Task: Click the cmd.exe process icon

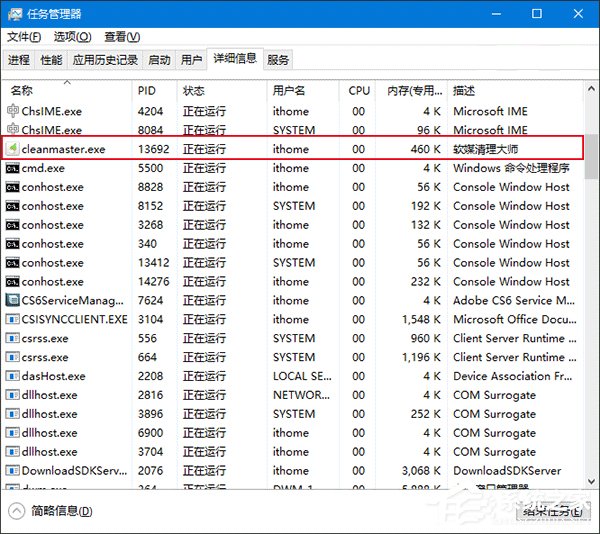Action: (x=13, y=168)
